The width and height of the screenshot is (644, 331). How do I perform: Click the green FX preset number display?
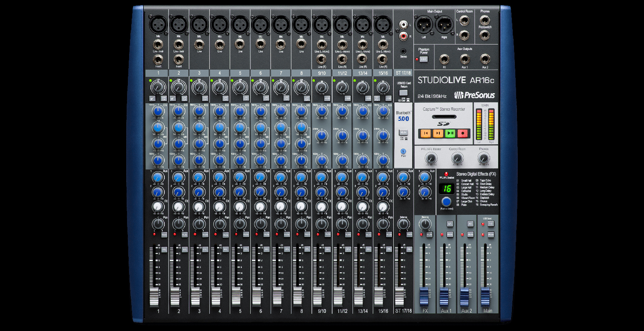click(447, 189)
